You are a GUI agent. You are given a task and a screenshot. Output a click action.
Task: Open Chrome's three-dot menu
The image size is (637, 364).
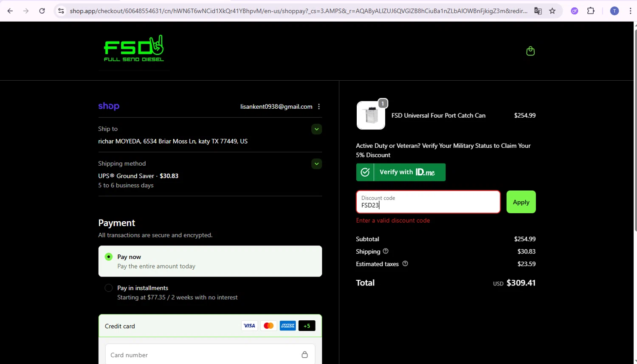630,11
